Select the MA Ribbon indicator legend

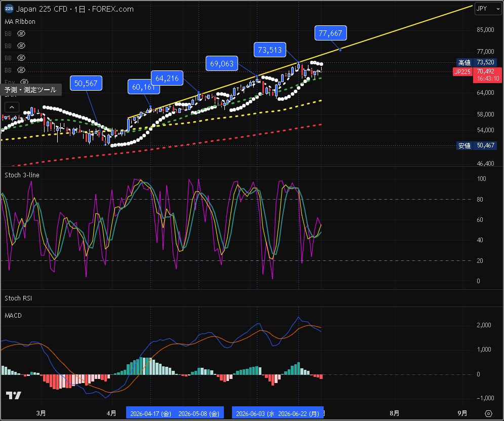click(x=20, y=22)
